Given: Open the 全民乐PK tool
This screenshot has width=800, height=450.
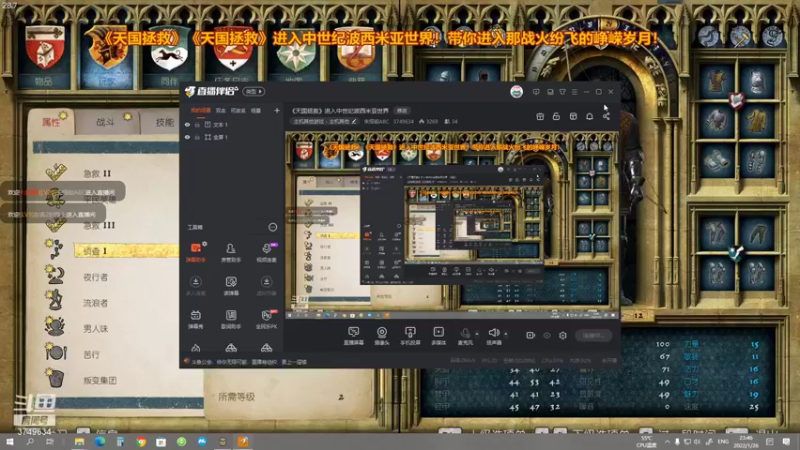Looking at the screenshot, I should coord(266,319).
